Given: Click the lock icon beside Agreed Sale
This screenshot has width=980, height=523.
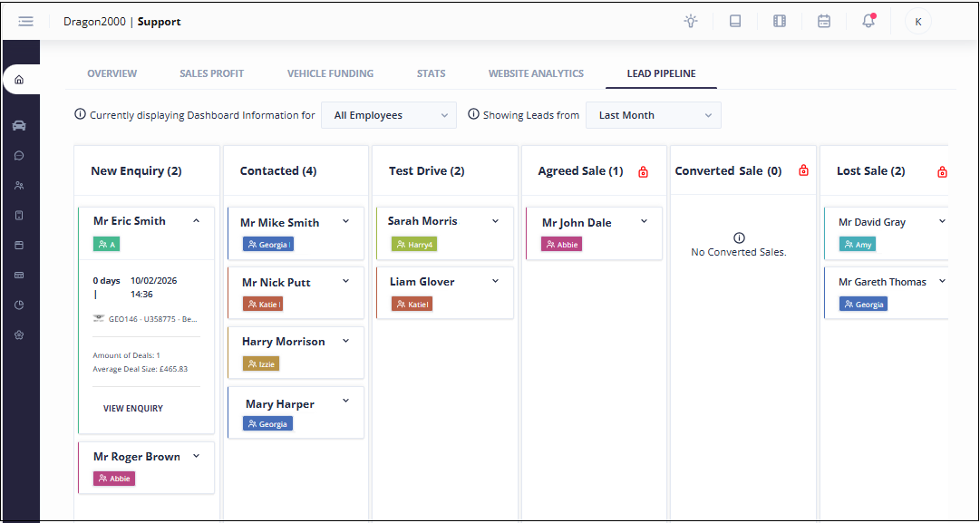Looking at the screenshot, I should click(x=643, y=171).
